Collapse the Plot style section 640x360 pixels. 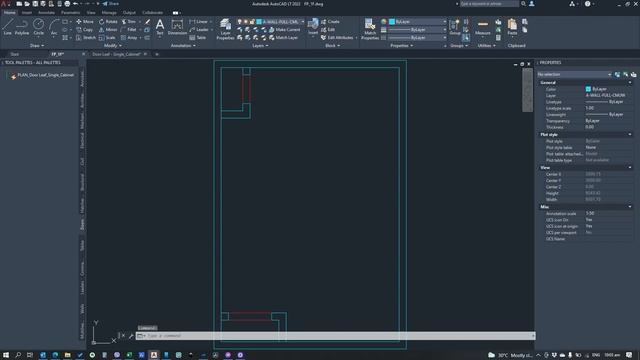coord(630,134)
